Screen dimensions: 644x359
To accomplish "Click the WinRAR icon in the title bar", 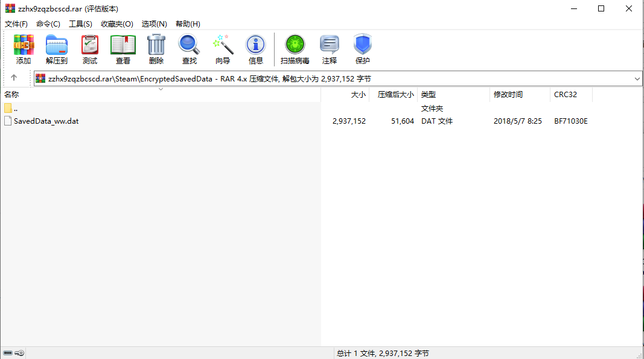I will pyautogui.click(x=10, y=8).
